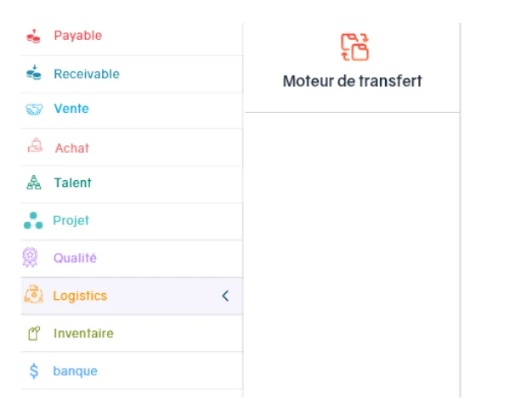Click the Projet three-dots icon

(34, 221)
